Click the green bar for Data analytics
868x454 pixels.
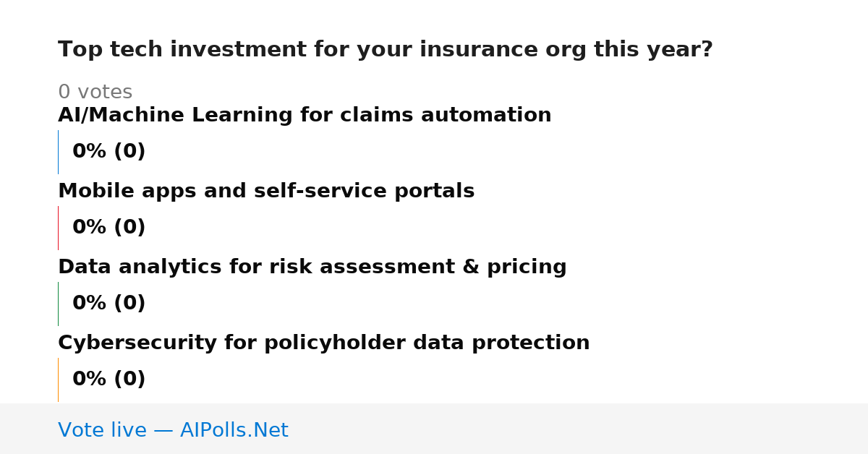click(x=59, y=304)
